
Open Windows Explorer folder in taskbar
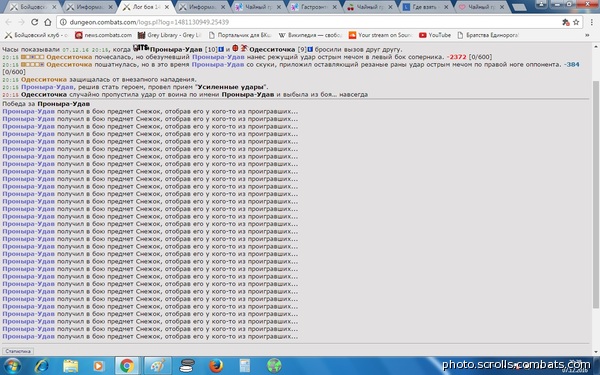pos(70,366)
